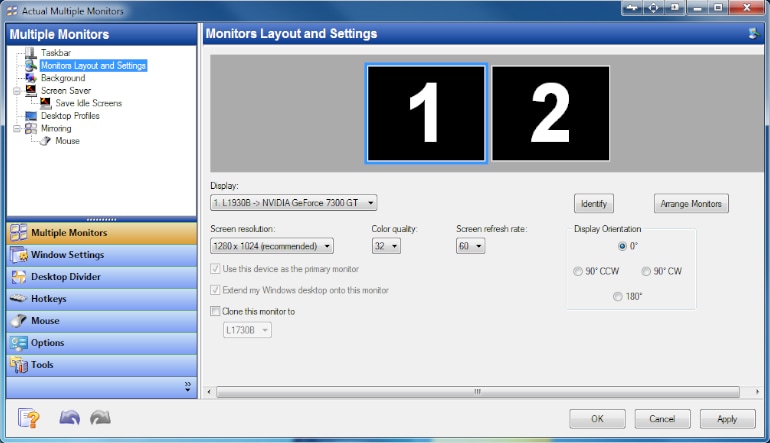Select 180° orientation
This screenshot has height=443, width=770.
[618, 297]
